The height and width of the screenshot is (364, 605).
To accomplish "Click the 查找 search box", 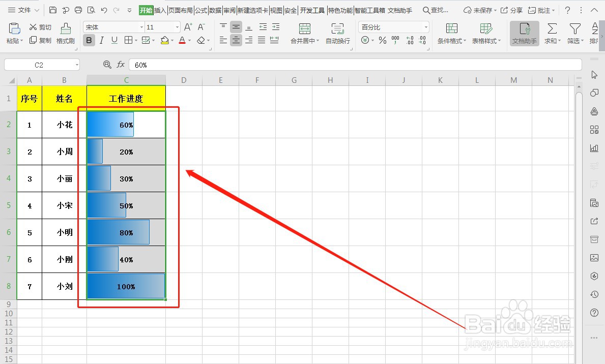I will click(436, 10).
